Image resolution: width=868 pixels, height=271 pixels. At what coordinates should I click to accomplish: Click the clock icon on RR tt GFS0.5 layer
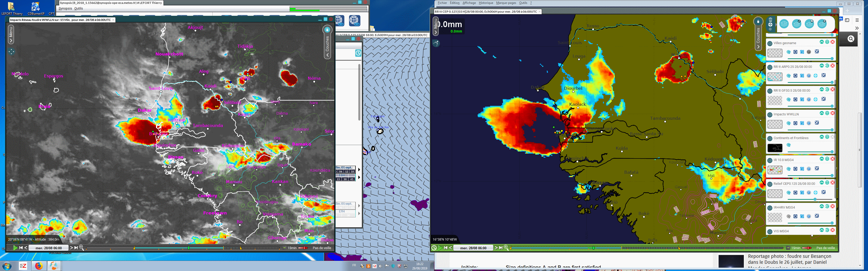point(809,99)
